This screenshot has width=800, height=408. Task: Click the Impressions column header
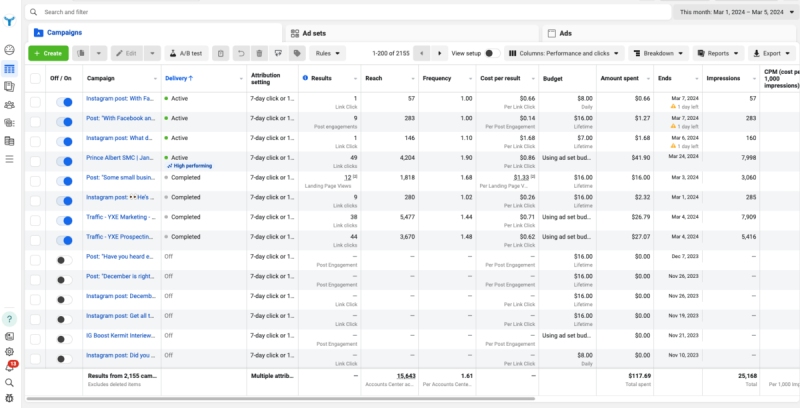[722, 78]
